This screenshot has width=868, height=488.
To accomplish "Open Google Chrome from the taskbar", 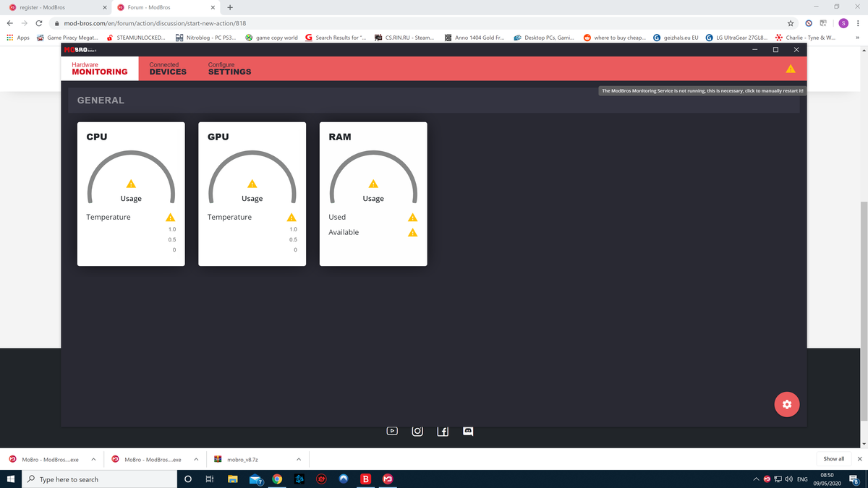I will point(277,479).
